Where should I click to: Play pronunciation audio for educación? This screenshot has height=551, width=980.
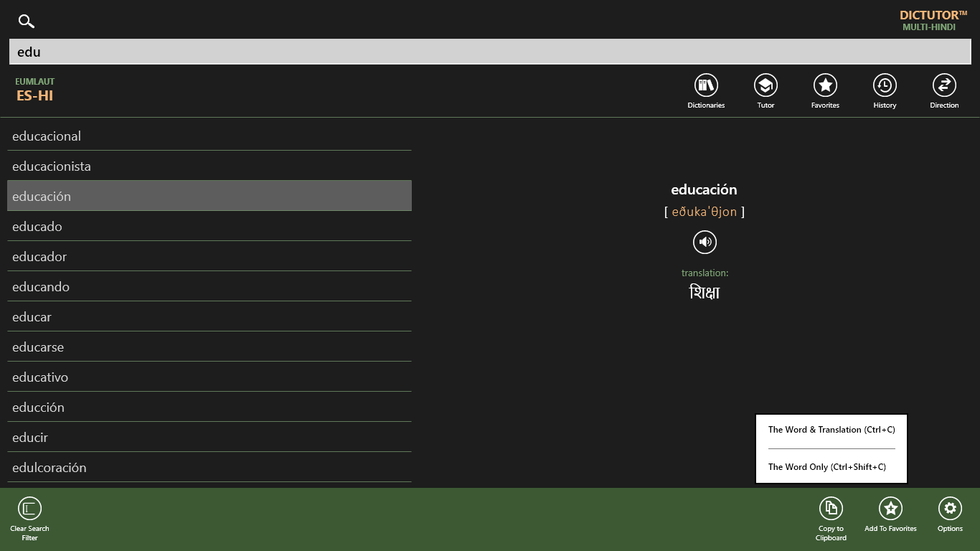705,242
